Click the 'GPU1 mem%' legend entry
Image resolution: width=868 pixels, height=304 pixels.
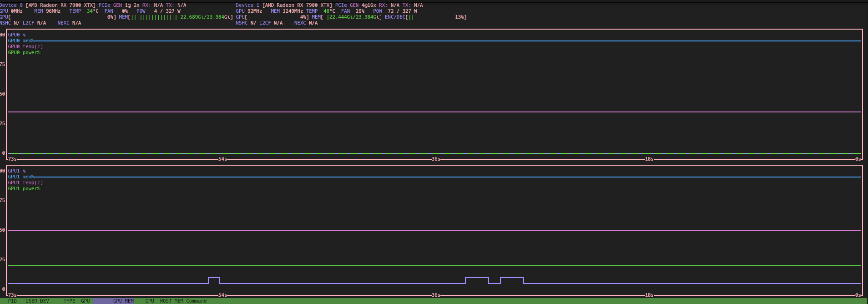pos(21,177)
